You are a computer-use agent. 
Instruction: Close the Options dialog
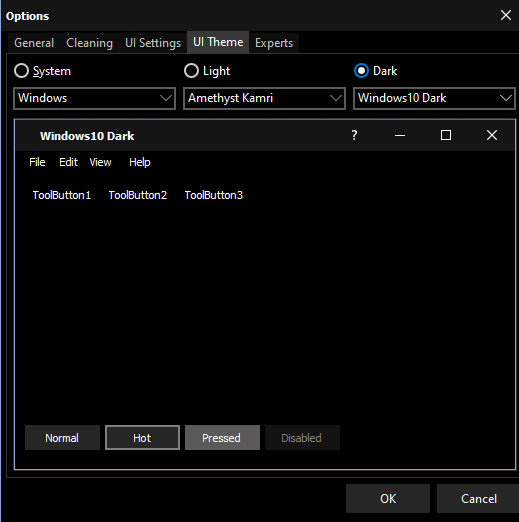pos(506,15)
